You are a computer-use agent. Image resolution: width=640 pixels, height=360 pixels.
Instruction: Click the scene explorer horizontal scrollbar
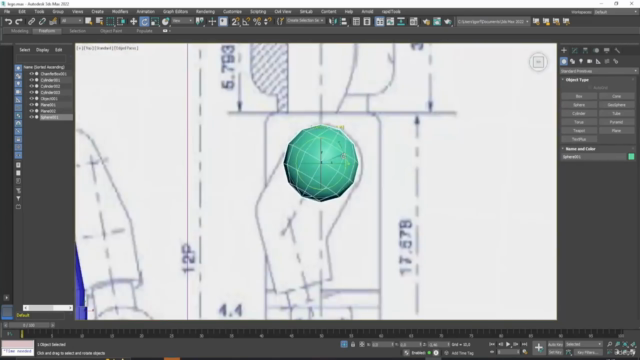point(48,308)
